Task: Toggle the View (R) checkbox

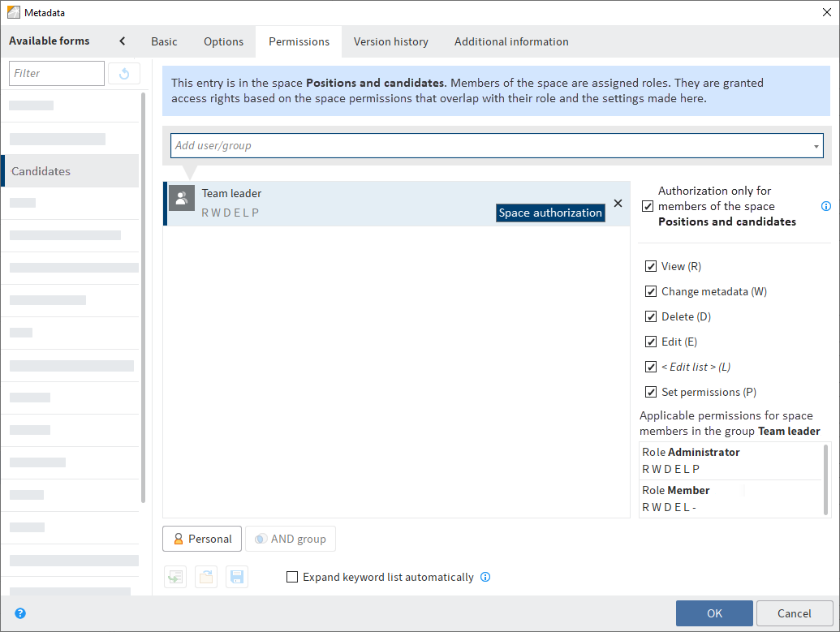Action: pos(651,266)
